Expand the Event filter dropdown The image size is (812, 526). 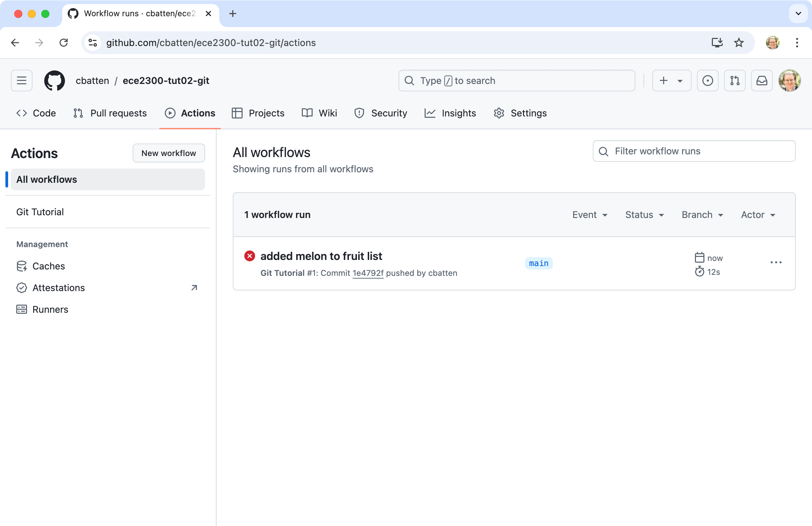[x=590, y=215]
